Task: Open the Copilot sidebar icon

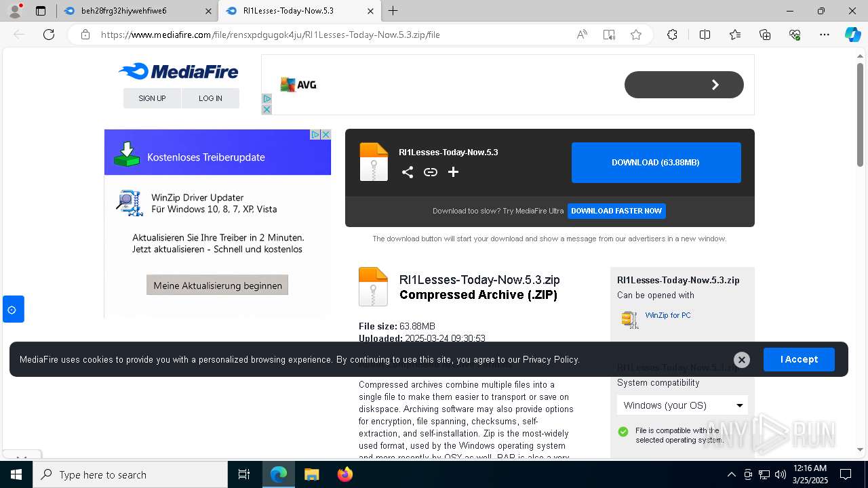Action: (x=852, y=35)
